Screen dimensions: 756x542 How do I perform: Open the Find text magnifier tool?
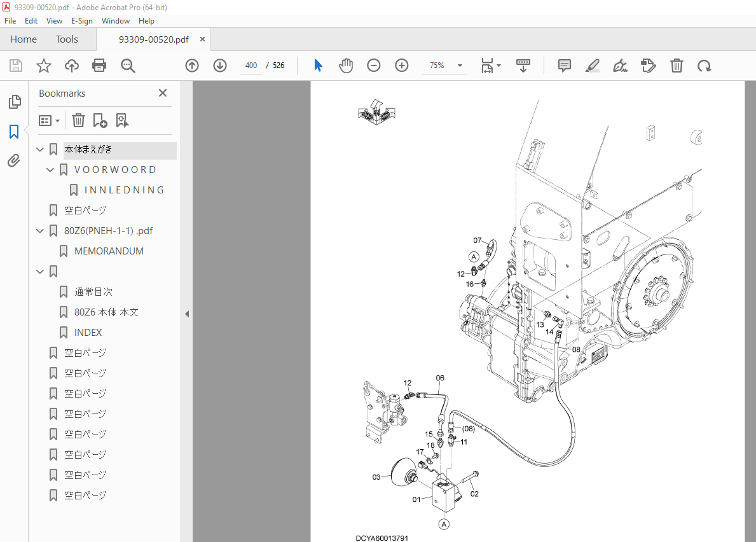tap(128, 66)
